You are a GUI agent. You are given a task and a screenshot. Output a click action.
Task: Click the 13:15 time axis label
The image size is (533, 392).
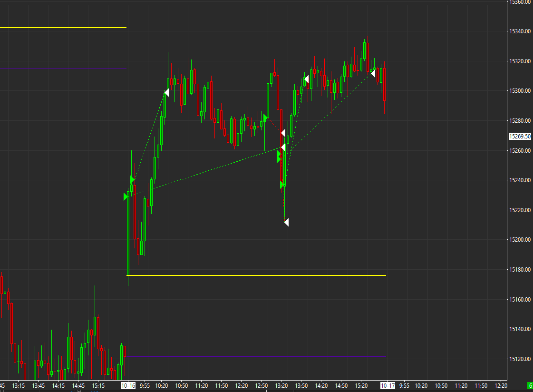(x=19, y=385)
